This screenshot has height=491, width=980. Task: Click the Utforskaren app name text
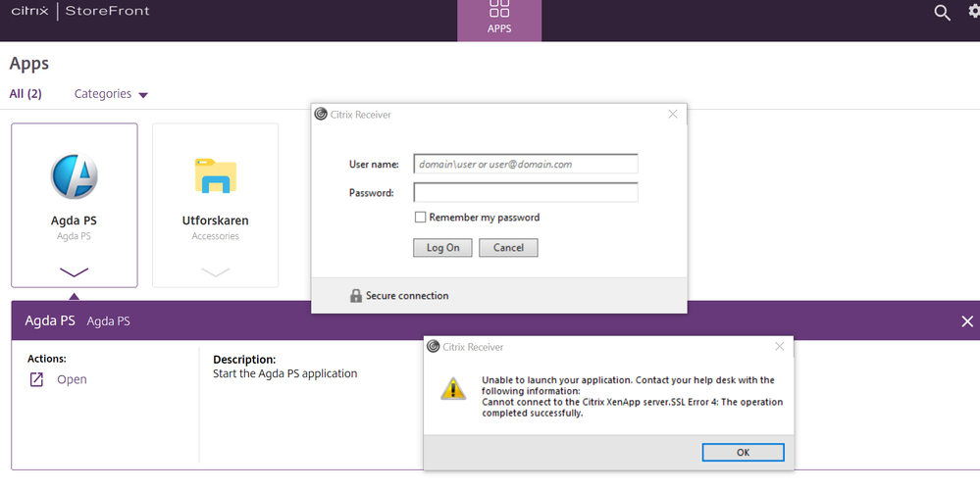[215, 221]
